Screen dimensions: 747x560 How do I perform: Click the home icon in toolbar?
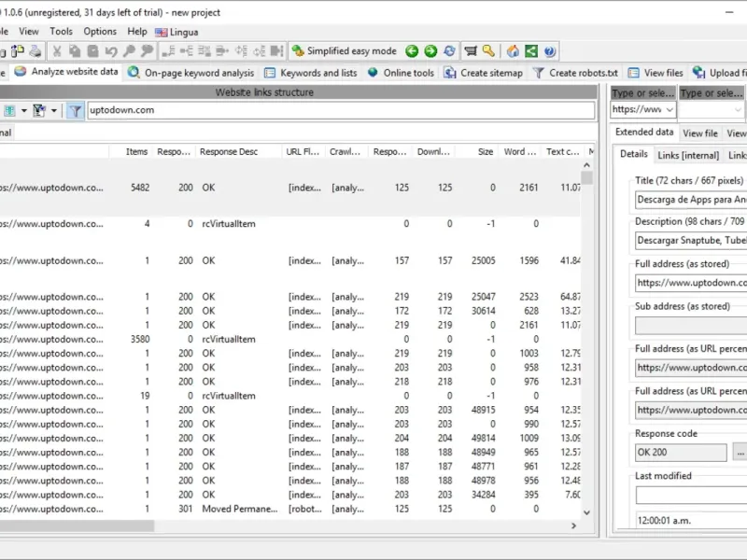pos(513,51)
